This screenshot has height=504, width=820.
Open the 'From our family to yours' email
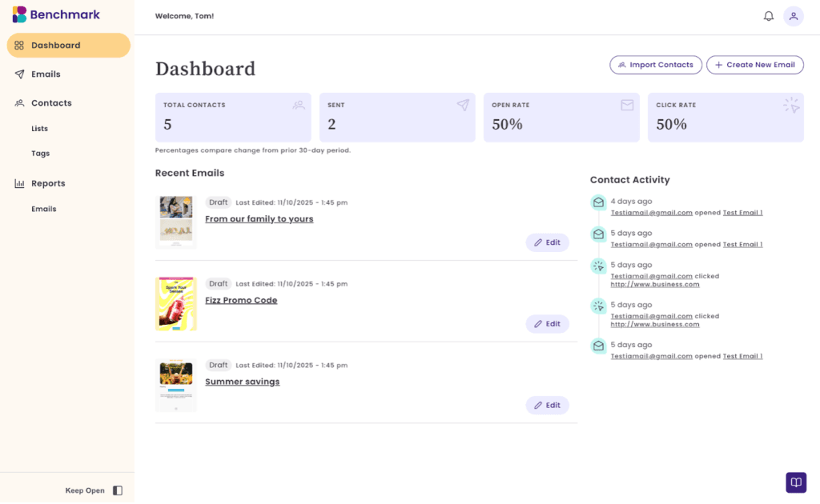click(259, 218)
